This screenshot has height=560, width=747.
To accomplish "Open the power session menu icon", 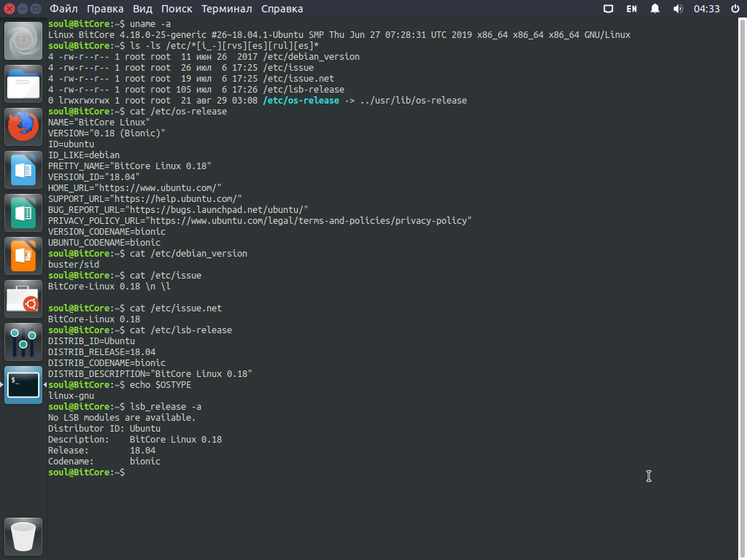I will pos(735,9).
